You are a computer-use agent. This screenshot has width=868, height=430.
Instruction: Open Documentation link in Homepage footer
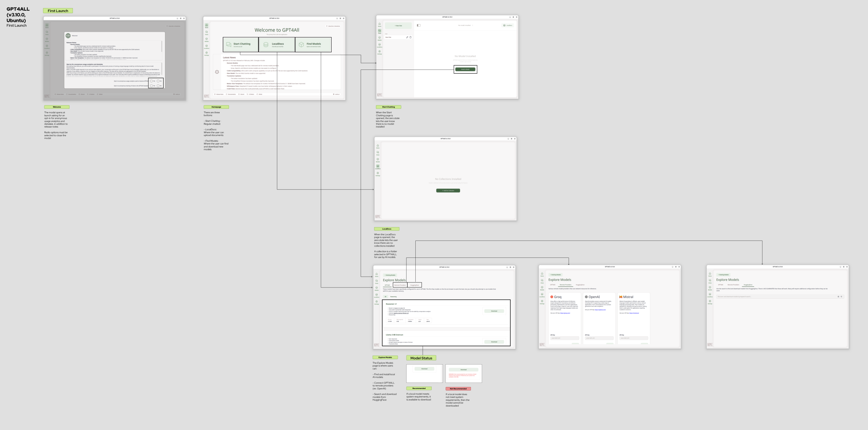[231, 94]
